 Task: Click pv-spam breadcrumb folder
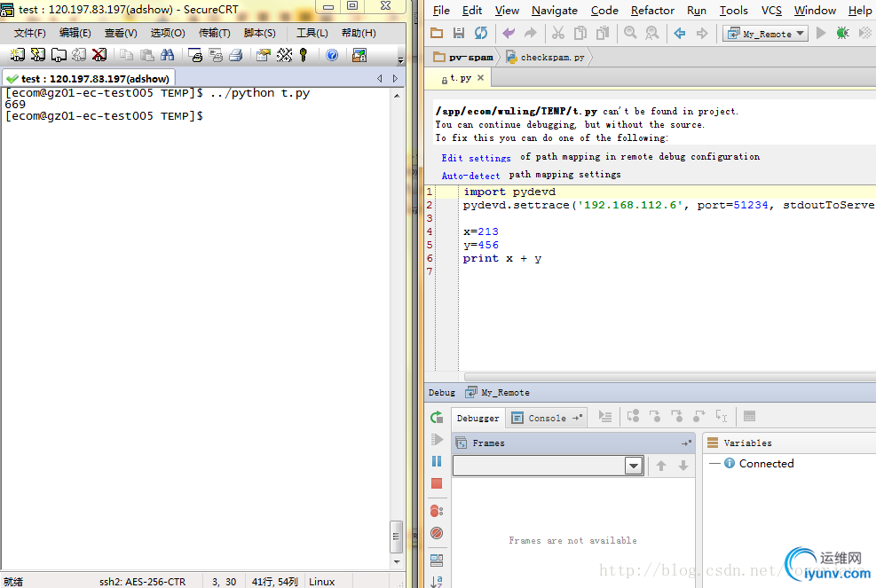tap(464, 57)
